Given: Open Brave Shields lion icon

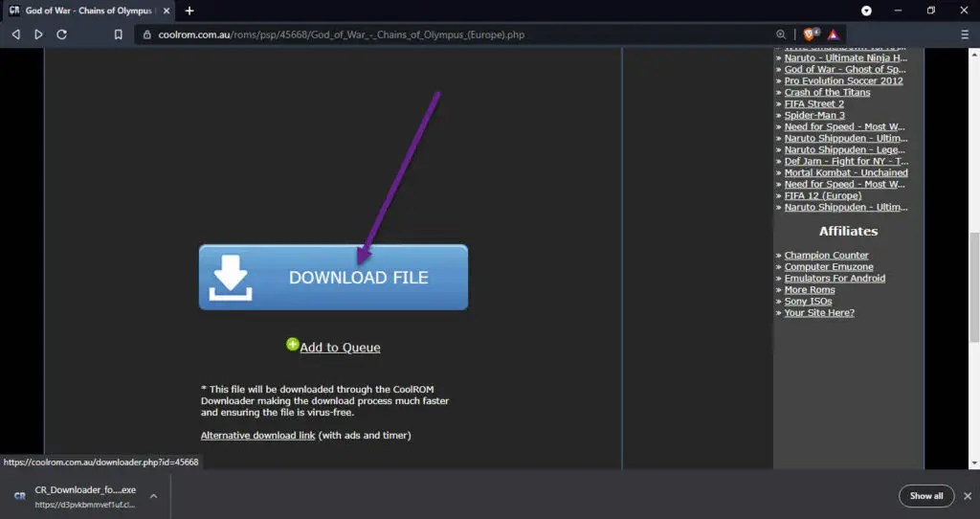Looking at the screenshot, I should click(x=812, y=34).
